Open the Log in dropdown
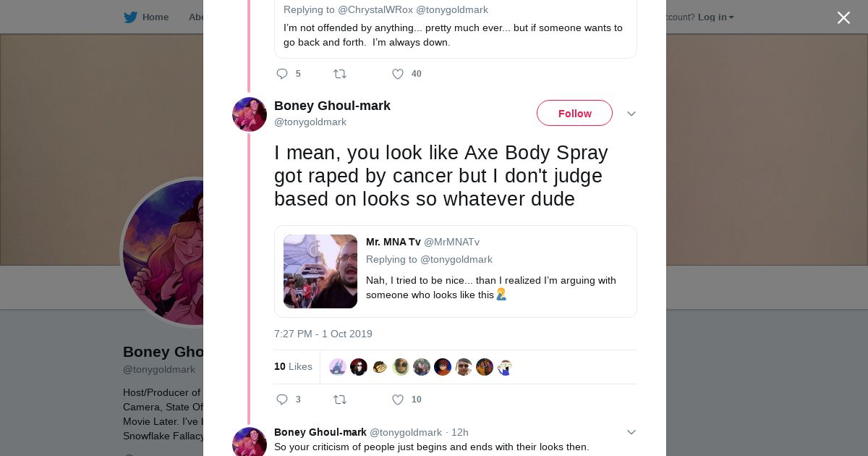 715,17
